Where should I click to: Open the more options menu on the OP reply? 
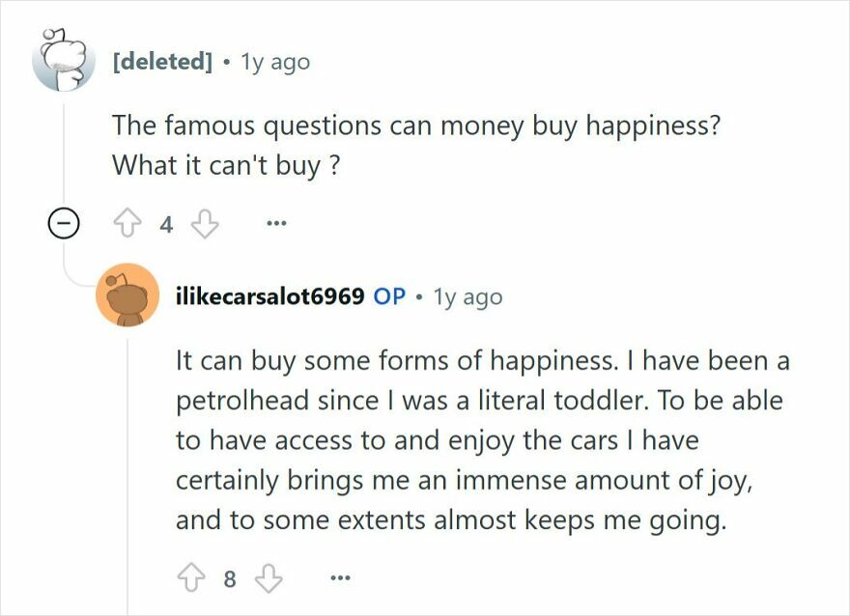(x=339, y=576)
